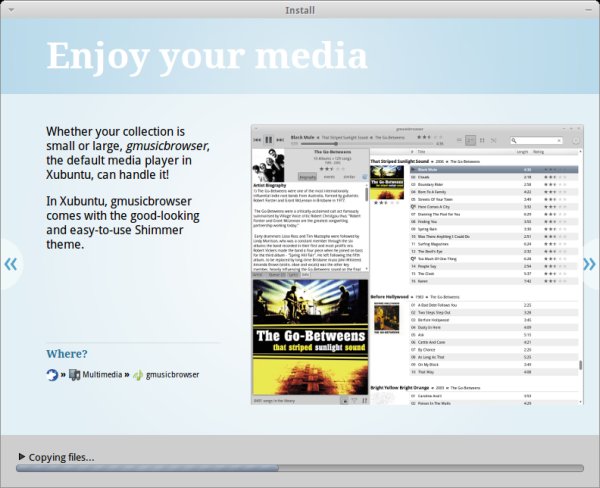Click the 'Install' window title
The height and width of the screenshot is (488, 600).
click(x=300, y=10)
